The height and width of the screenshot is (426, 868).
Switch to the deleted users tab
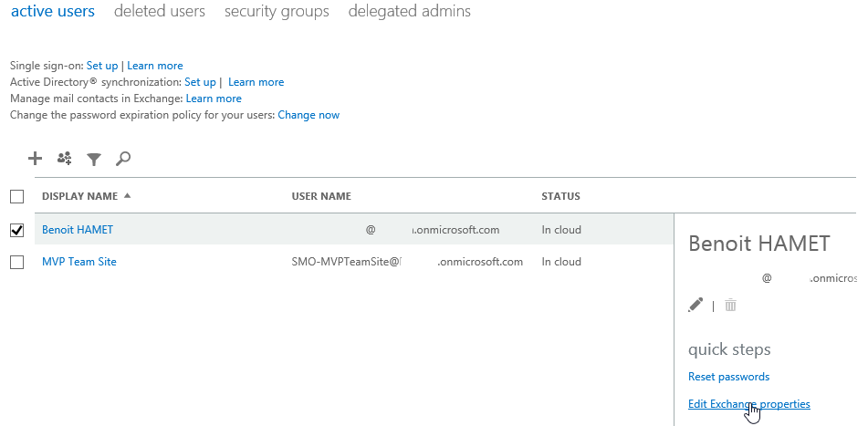coord(160,12)
